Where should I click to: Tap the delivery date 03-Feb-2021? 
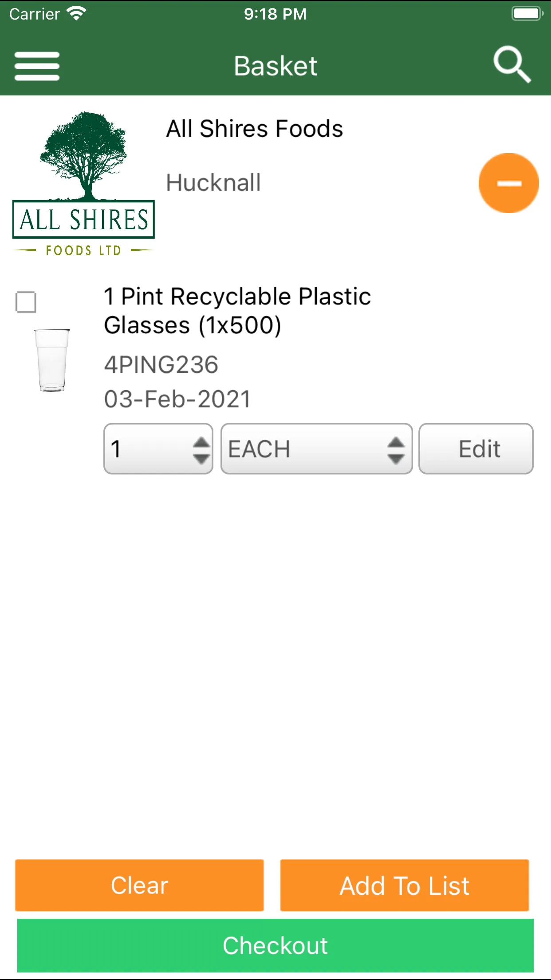[177, 399]
